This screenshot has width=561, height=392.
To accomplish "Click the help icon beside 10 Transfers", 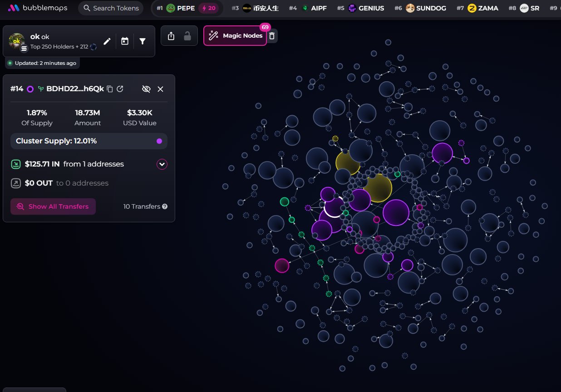I will pos(165,206).
